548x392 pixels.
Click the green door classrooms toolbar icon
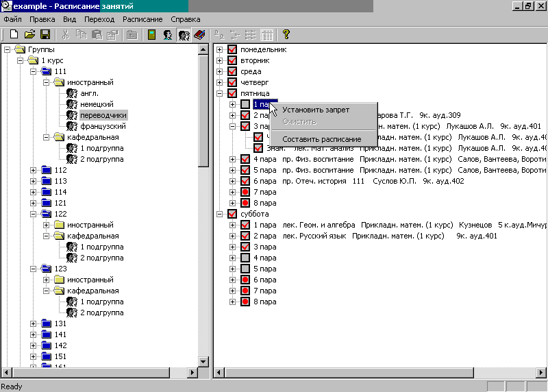(x=151, y=34)
